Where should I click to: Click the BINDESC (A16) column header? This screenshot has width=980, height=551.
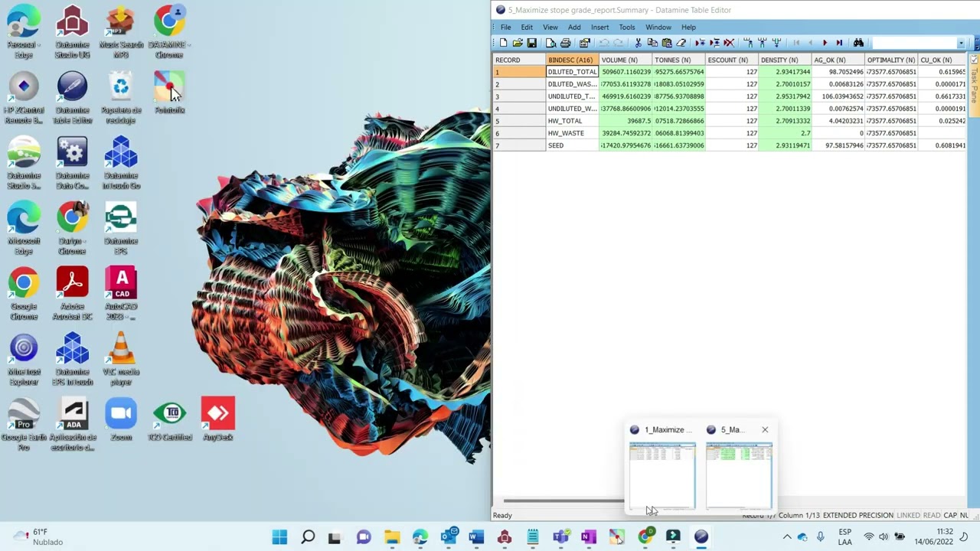(573, 60)
